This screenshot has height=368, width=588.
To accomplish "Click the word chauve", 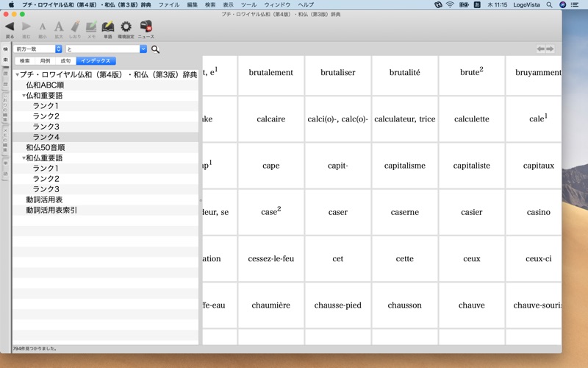I will [x=471, y=305].
